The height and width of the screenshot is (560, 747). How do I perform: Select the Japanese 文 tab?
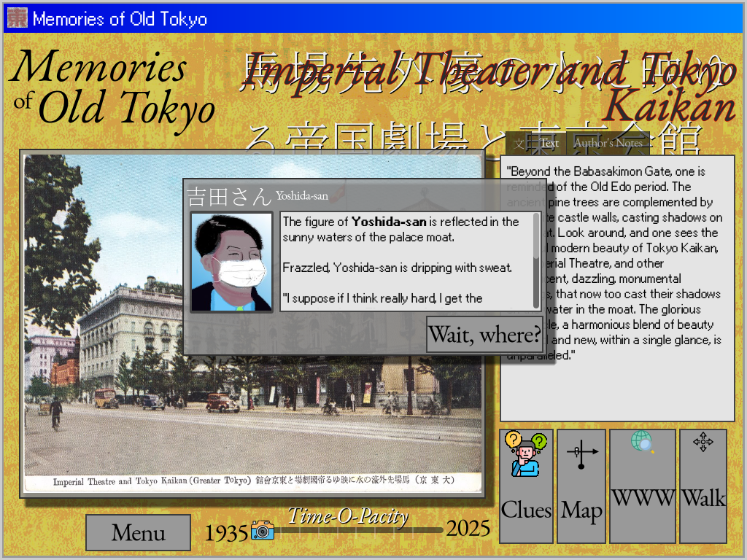tap(519, 144)
